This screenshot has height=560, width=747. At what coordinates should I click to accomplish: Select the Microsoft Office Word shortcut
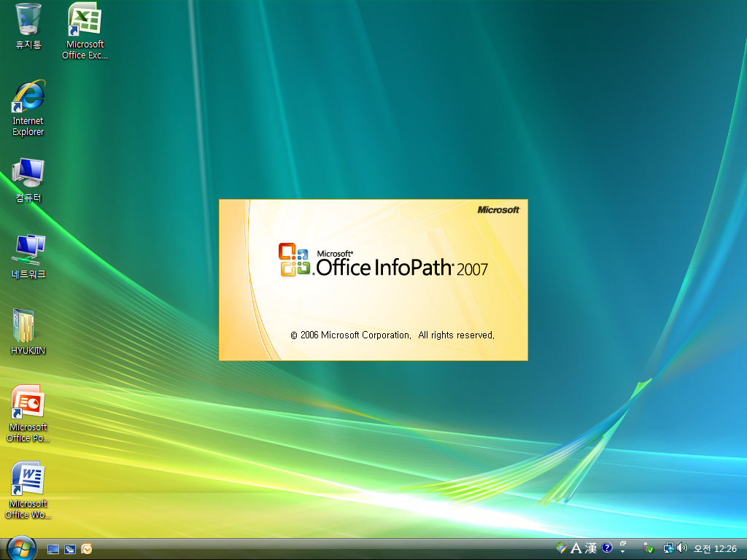[x=28, y=490]
